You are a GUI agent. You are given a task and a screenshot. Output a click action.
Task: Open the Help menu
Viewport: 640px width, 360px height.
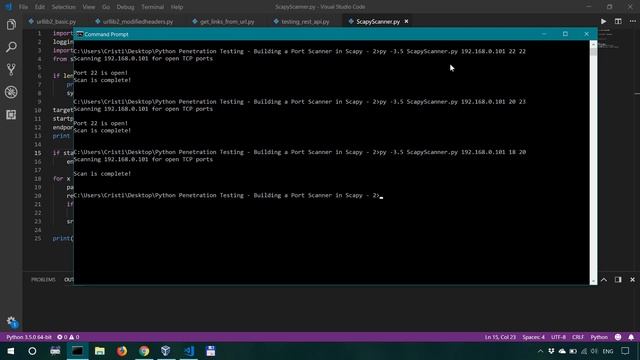(x=177, y=7)
